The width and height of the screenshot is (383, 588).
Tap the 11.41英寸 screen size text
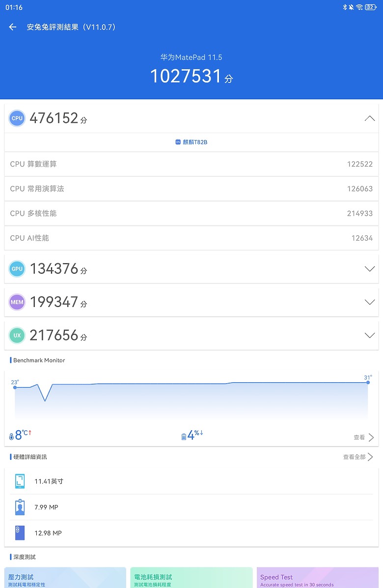coord(49,481)
